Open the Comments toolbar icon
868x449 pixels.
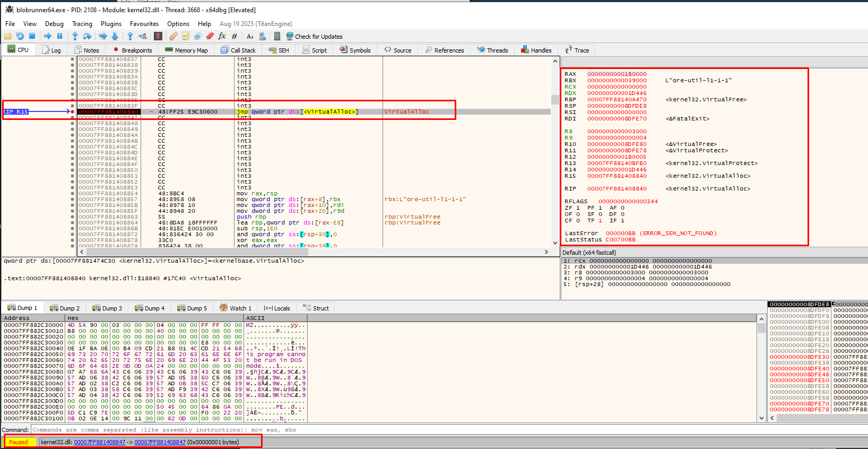pos(186,36)
